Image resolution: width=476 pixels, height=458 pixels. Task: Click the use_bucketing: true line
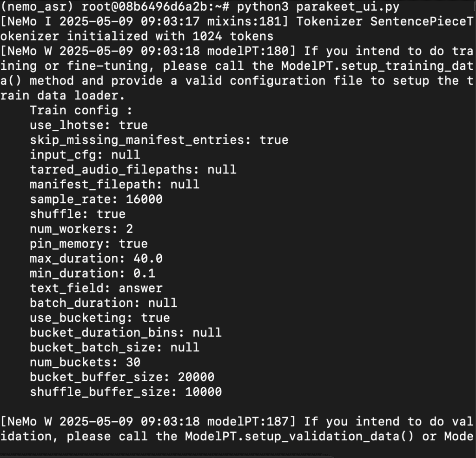click(100, 318)
